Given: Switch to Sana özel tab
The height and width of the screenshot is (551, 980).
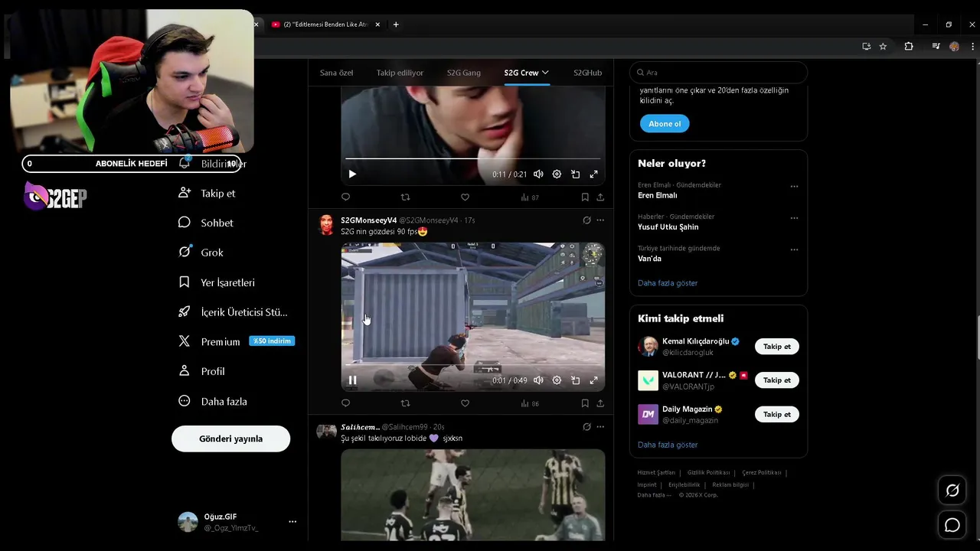Looking at the screenshot, I should pos(336,73).
